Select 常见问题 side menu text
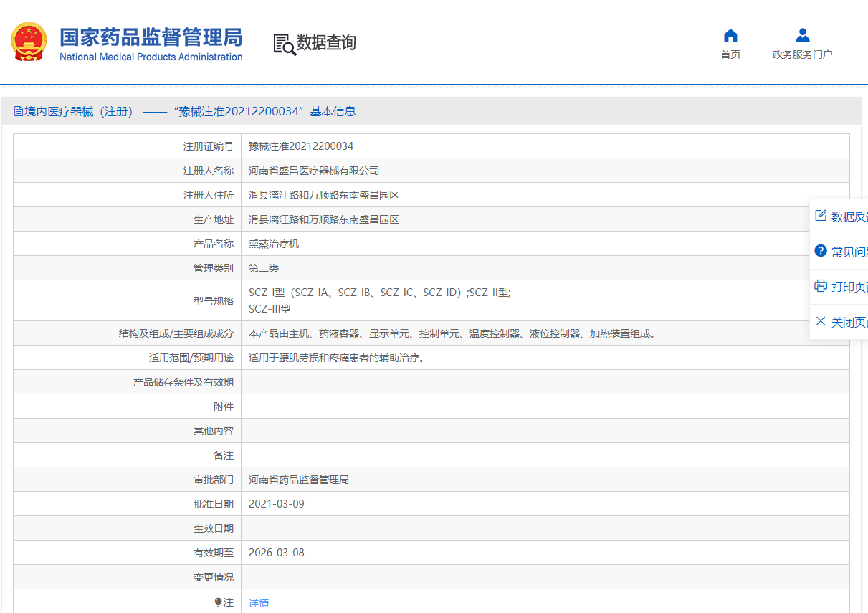 coord(849,252)
